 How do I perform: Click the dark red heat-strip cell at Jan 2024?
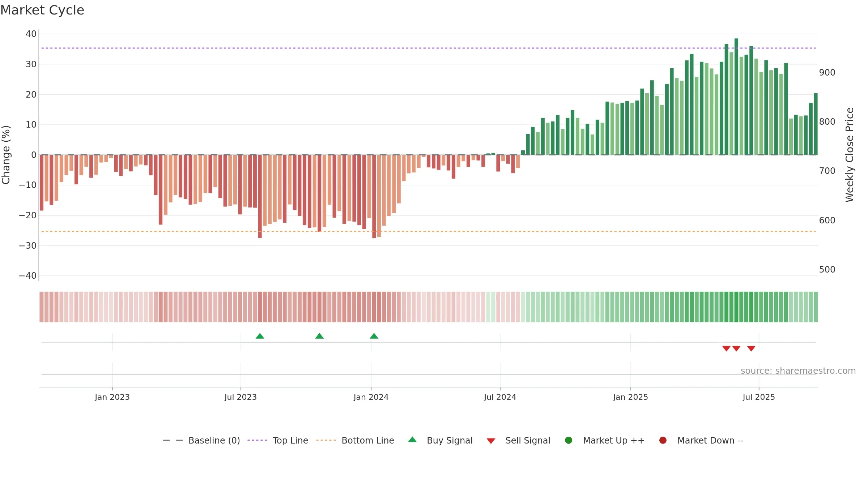pyautogui.click(x=374, y=307)
